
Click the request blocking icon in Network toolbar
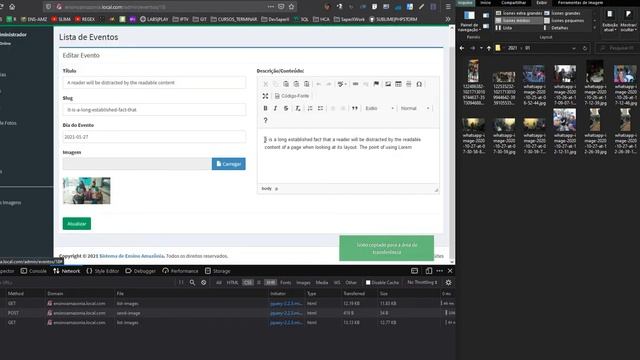point(204,282)
